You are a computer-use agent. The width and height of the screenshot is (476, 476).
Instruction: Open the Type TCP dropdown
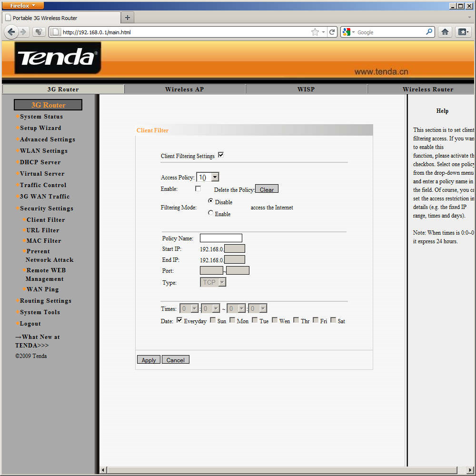click(213, 282)
